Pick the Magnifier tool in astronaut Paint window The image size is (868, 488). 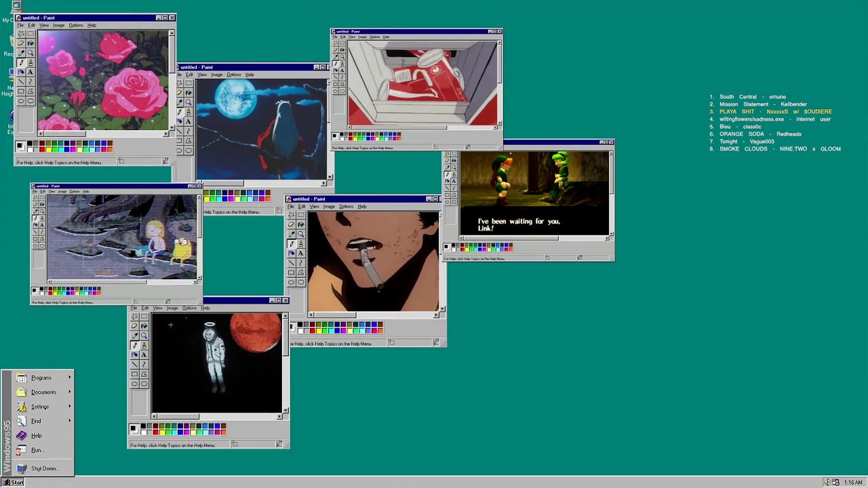(144, 335)
